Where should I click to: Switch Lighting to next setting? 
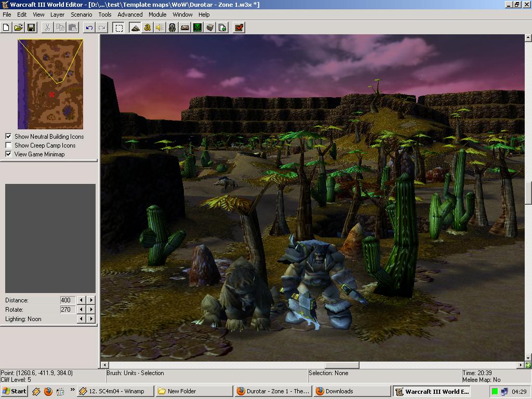(x=90, y=319)
